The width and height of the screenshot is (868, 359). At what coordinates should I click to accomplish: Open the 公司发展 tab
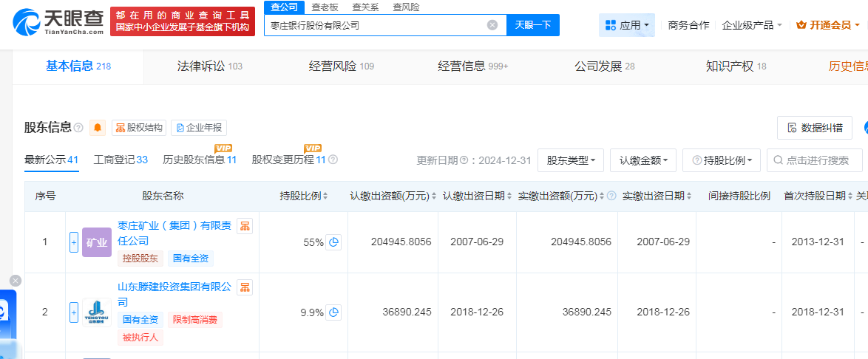click(x=605, y=66)
